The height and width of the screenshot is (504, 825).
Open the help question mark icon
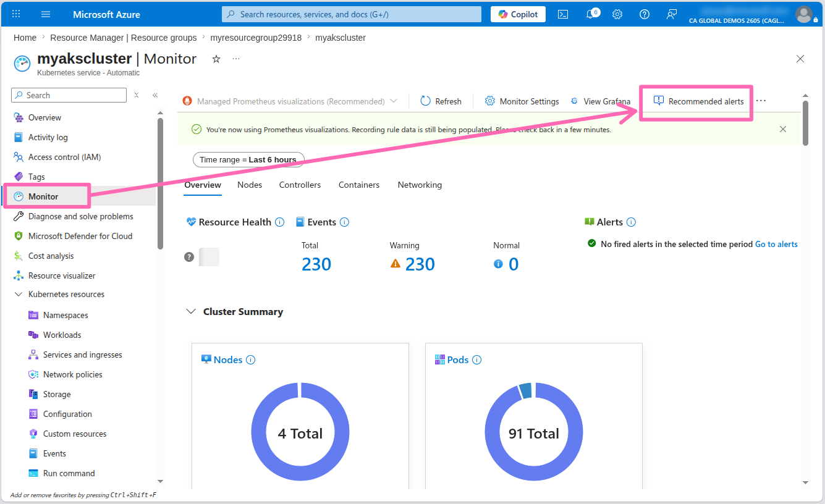(645, 14)
